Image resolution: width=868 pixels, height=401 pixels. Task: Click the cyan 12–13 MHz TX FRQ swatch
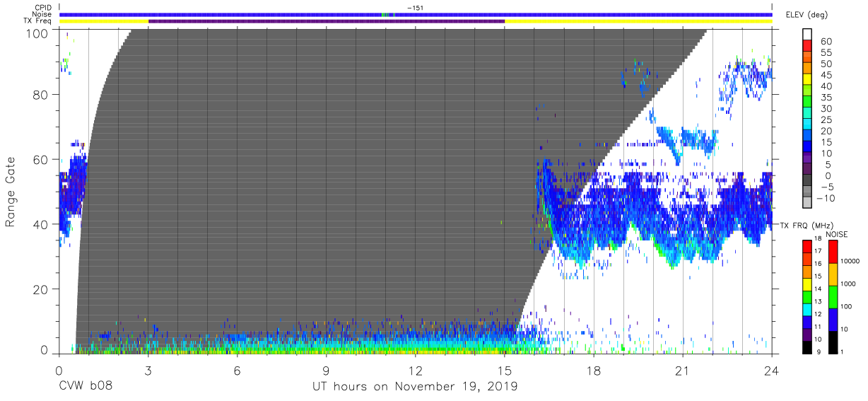(x=809, y=310)
